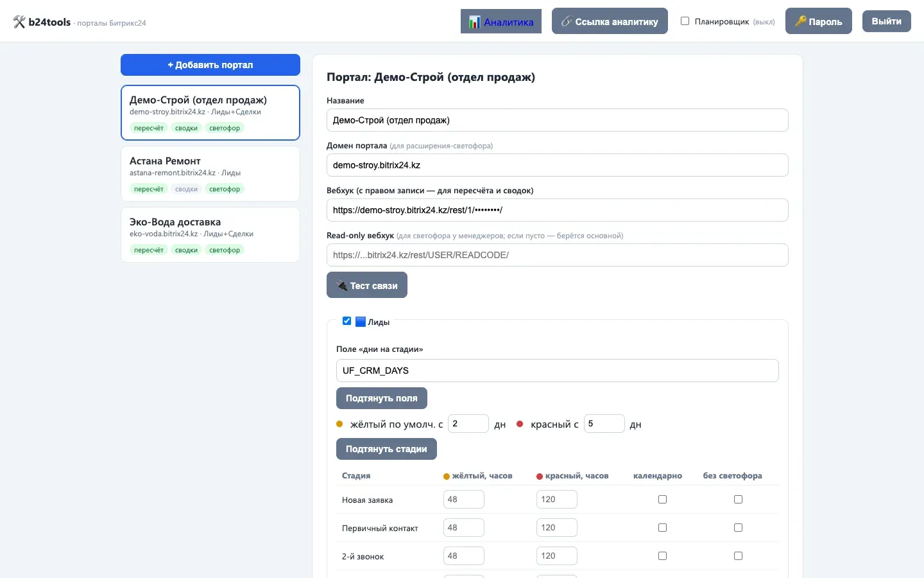Viewport: 924px width, 578px height.
Task: Select the Астана Ремонт portal card
Action: coord(210,173)
